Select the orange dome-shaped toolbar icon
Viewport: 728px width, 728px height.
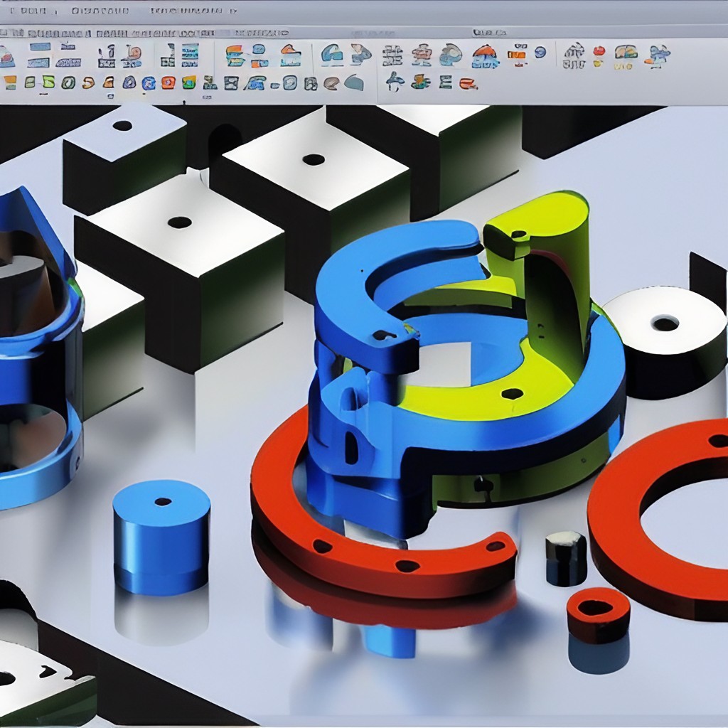(x=485, y=55)
